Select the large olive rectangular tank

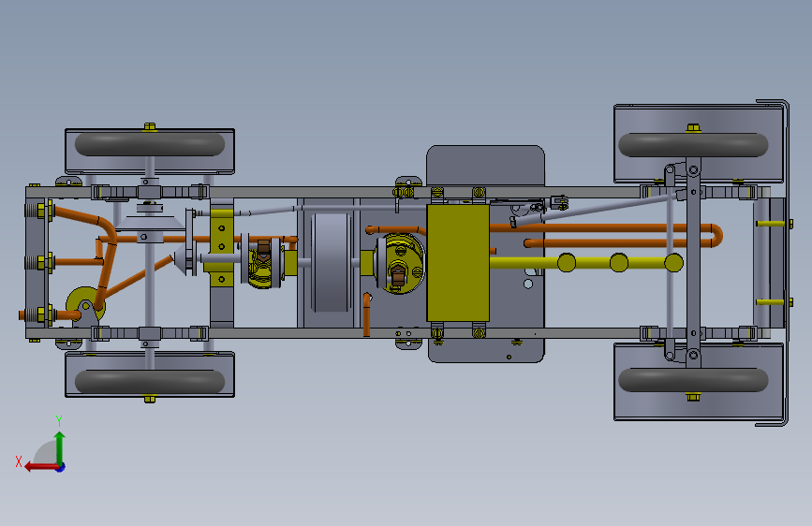tap(458, 263)
